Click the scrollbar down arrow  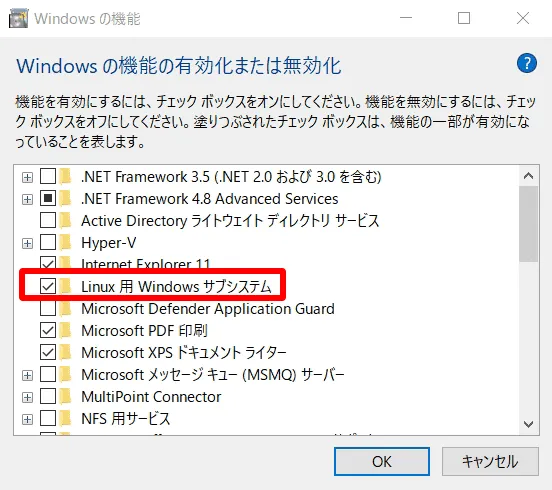tap(528, 424)
